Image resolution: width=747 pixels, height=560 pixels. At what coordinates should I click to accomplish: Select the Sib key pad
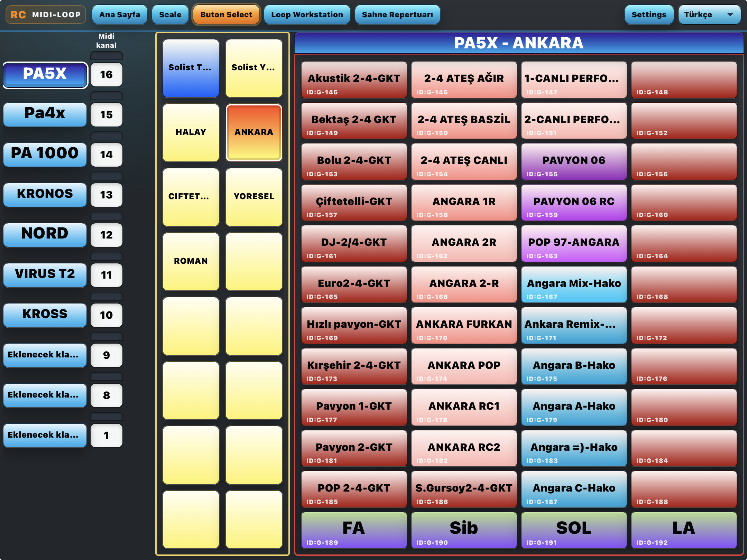tap(464, 531)
